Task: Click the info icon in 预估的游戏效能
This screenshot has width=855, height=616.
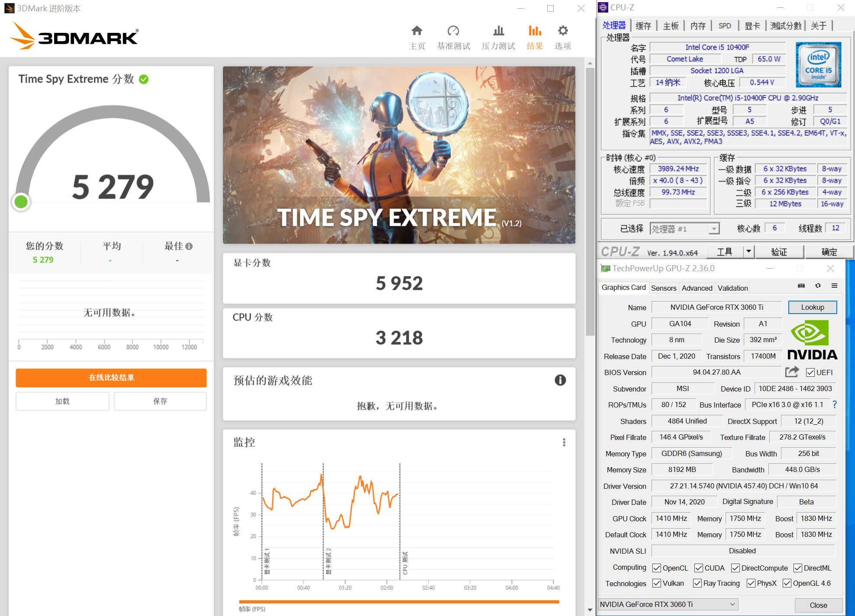Action: [560, 380]
